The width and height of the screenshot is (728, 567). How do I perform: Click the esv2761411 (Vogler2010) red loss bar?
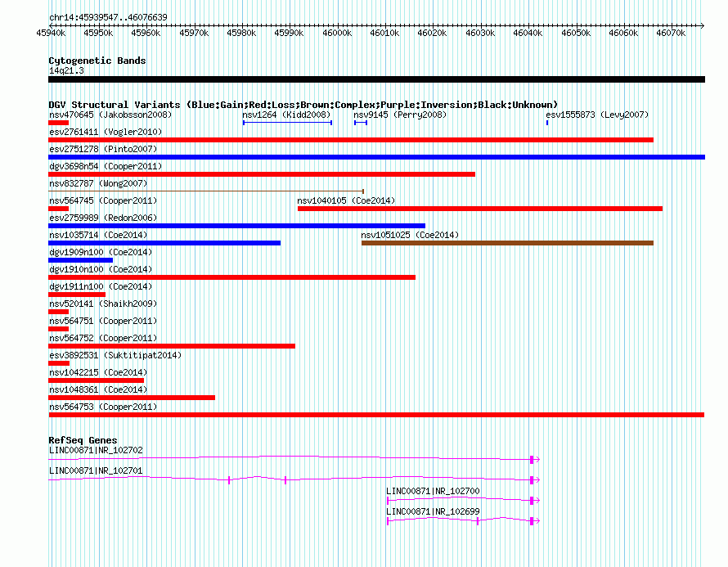pyautogui.click(x=351, y=140)
